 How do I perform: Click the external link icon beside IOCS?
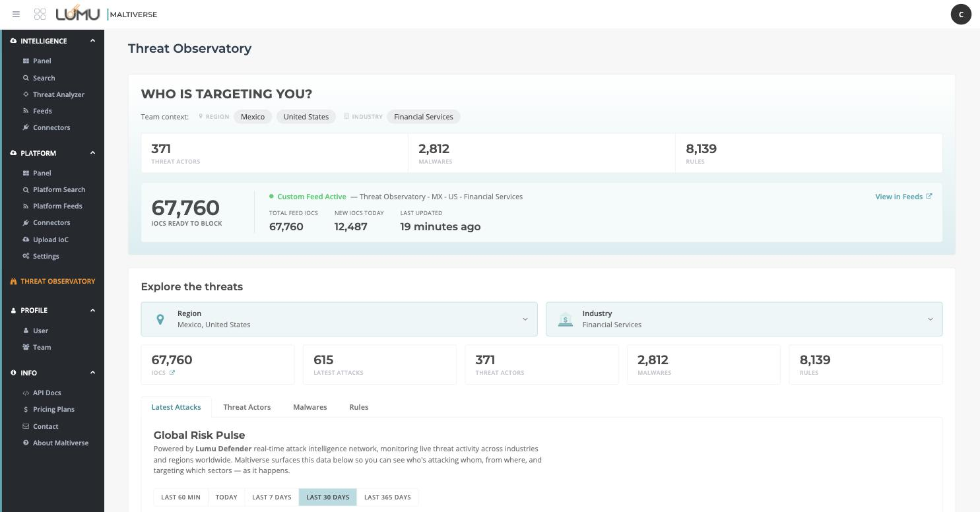(x=172, y=373)
